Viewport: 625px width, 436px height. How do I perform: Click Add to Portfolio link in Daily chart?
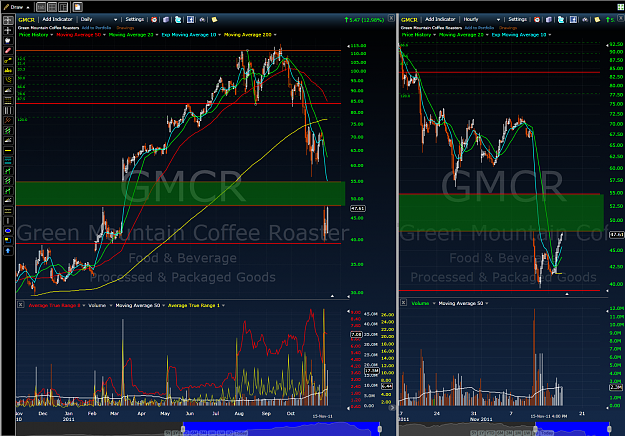(96, 28)
